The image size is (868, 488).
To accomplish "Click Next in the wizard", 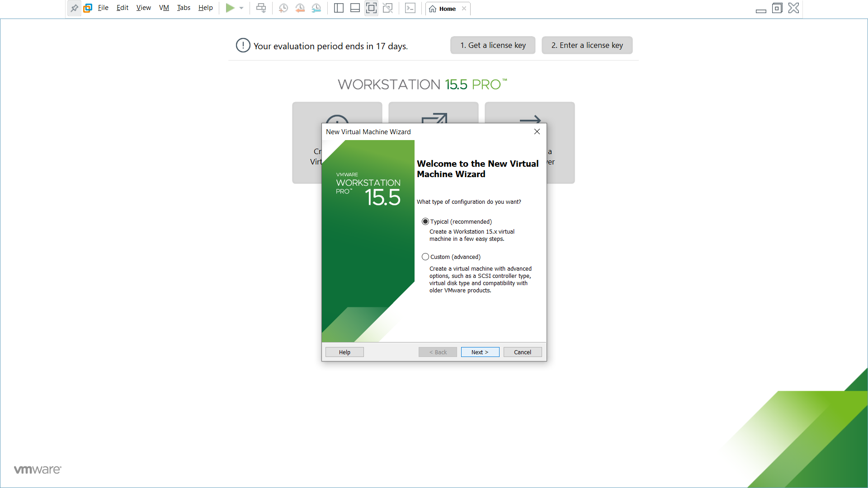I will pyautogui.click(x=480, y=352).
